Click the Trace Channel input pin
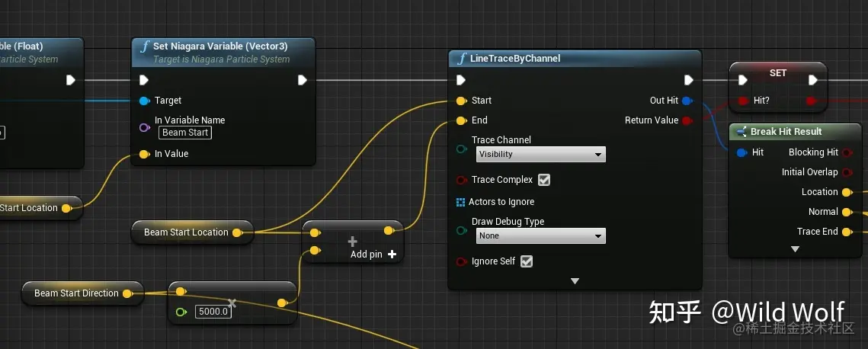The height and width of the screenshot is (349, 868). click(x=460, y=149)
